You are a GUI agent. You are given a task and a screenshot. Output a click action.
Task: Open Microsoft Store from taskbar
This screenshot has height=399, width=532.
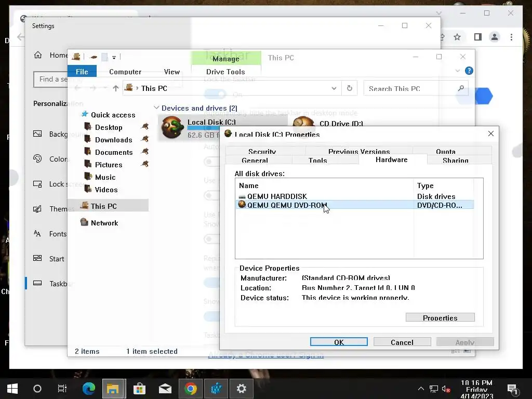tap(139, 389)
